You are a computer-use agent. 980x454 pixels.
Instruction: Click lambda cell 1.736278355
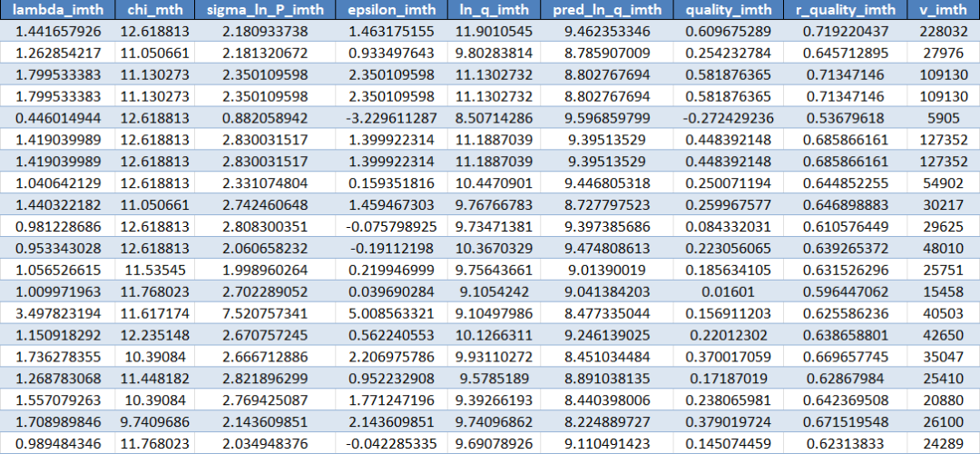(57, 355)
